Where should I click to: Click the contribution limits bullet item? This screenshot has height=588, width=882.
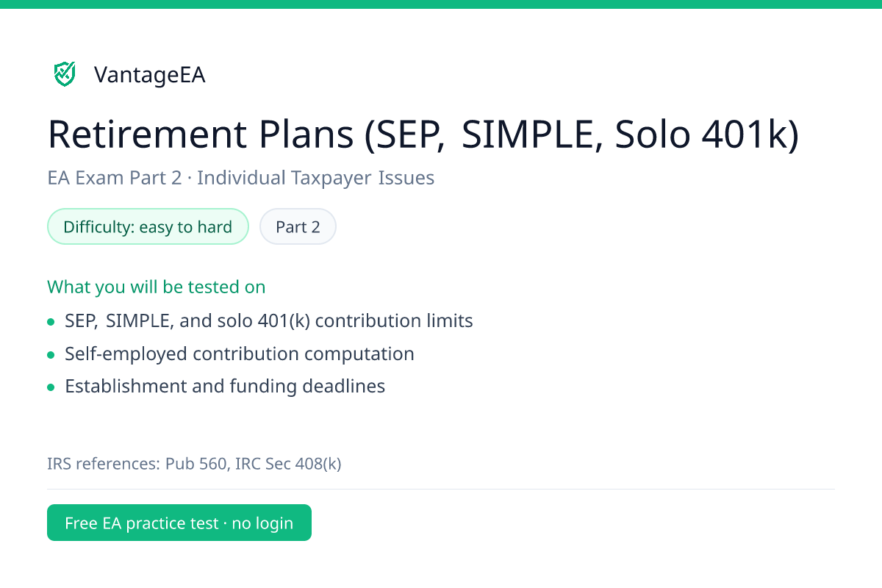click(269, 321)
